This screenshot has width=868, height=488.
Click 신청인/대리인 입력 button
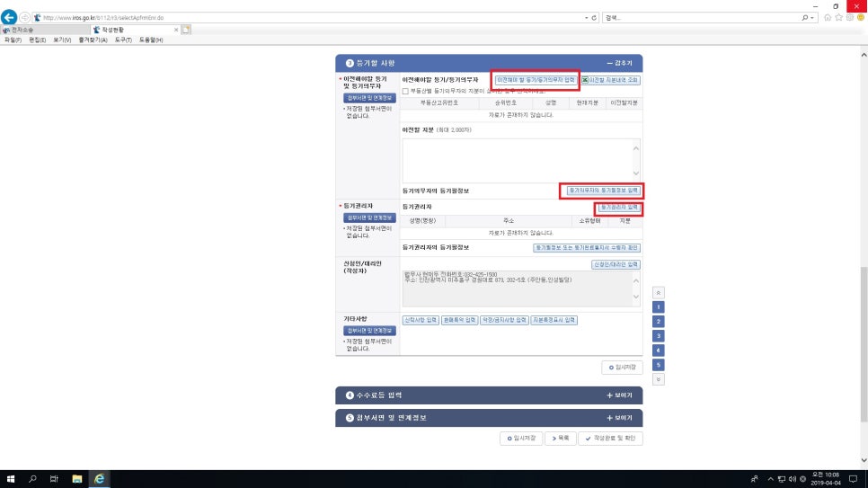(x=616, y=265)
